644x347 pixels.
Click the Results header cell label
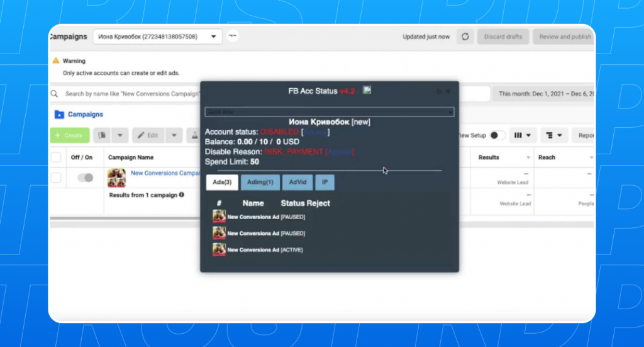489,157
